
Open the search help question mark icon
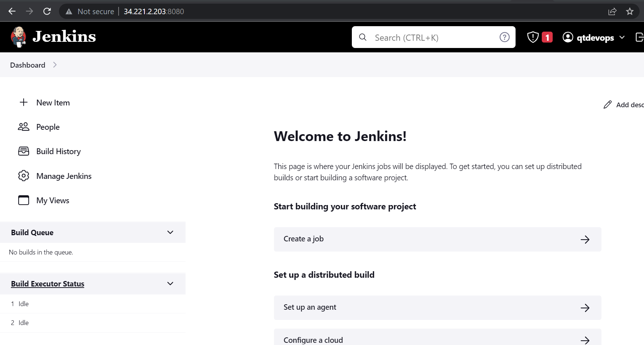click(505, 37)
